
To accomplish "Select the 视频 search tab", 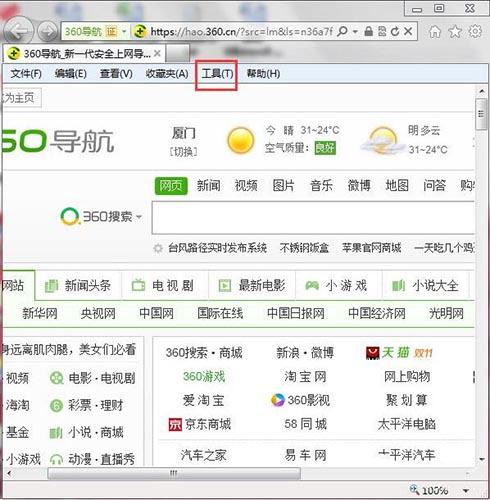I will [x=246, y=186].
